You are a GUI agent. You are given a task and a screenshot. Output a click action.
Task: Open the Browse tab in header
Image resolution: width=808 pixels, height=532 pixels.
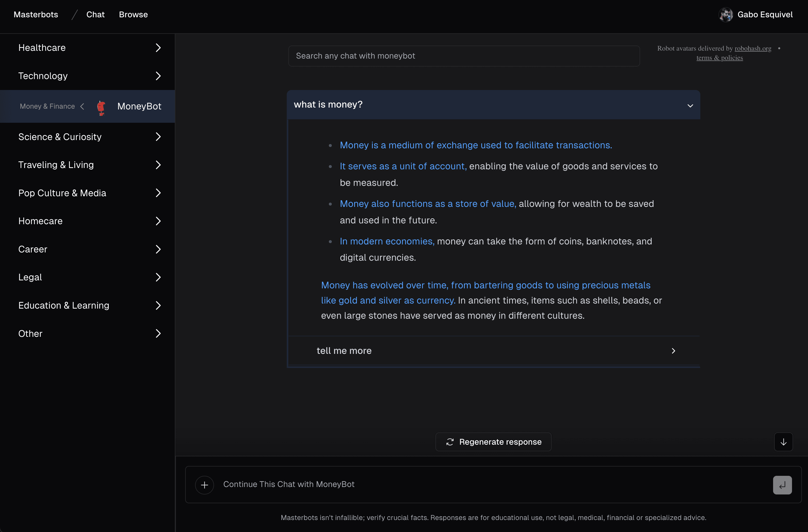point(133,15)
